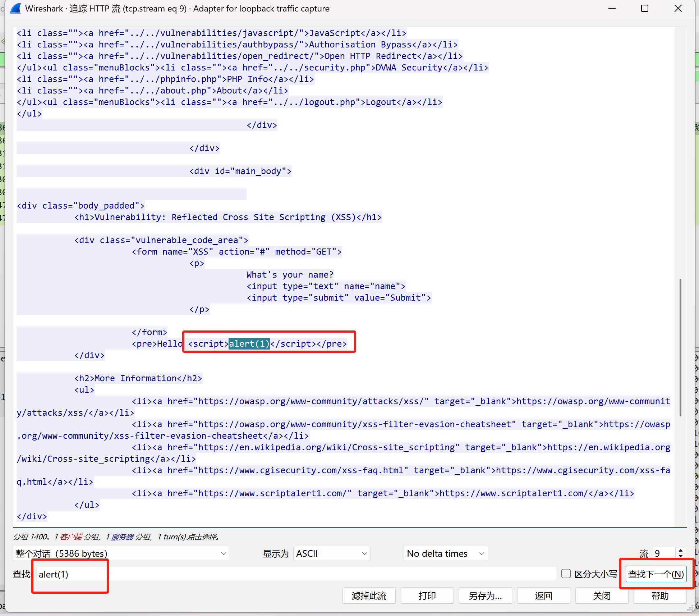The width and height of the screenshot is (699, 616).
Task: Click the 返回 back button
Action: (543, 596)
